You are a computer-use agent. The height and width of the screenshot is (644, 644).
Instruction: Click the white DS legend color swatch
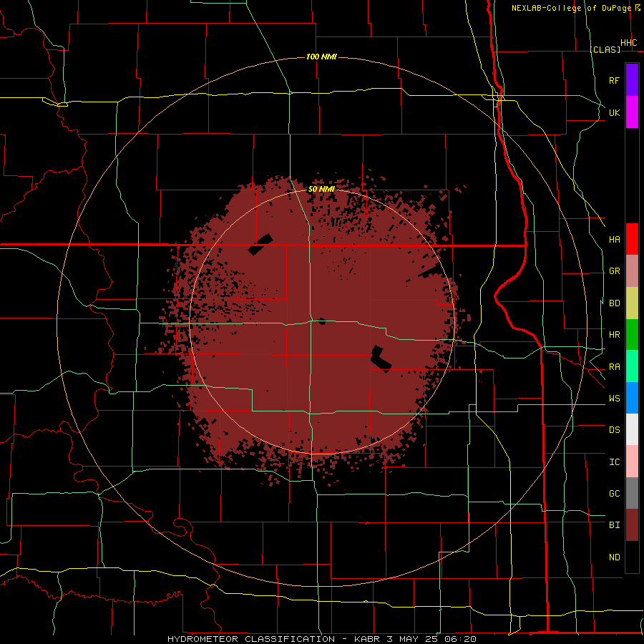coord(632,429)
